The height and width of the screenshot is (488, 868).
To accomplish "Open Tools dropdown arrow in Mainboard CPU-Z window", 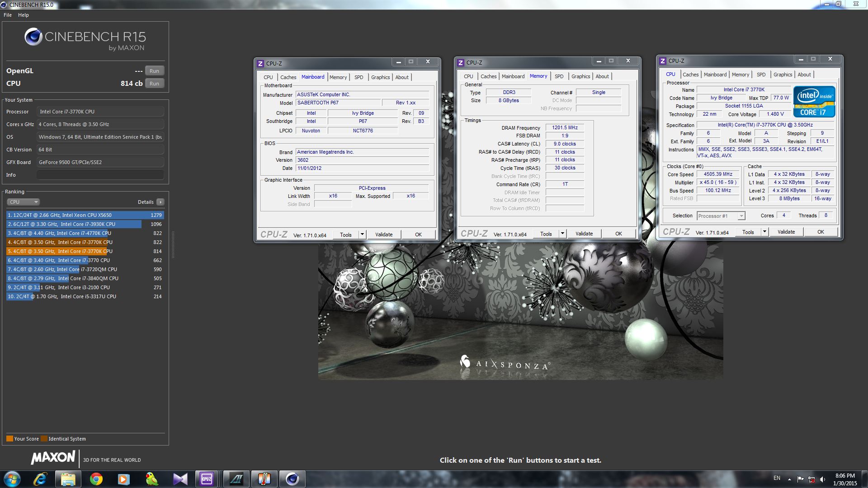I will [362, 235].
